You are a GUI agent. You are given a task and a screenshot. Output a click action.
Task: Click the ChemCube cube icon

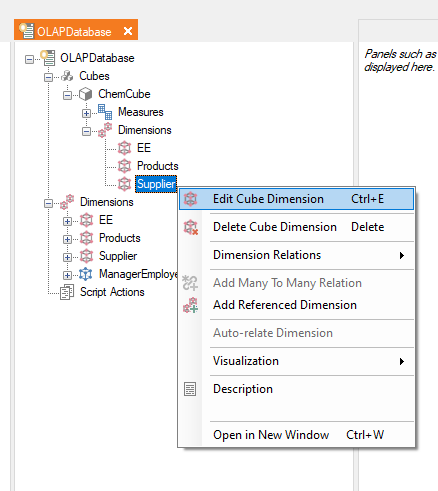click(86, 94)
